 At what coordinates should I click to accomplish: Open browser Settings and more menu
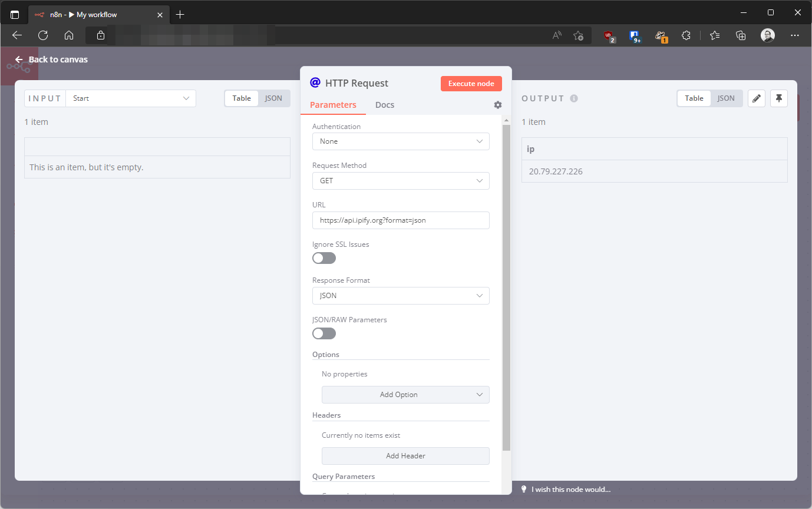click(794, 35)
